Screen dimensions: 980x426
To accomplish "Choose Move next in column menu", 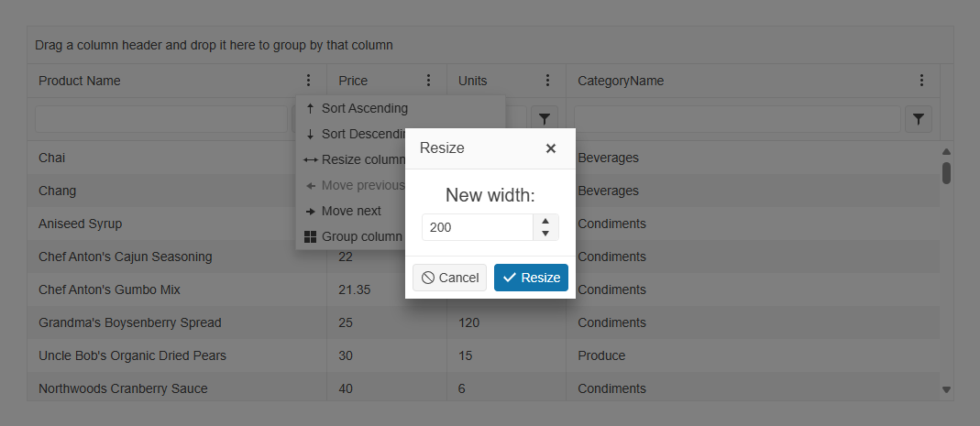I will 351,211.
